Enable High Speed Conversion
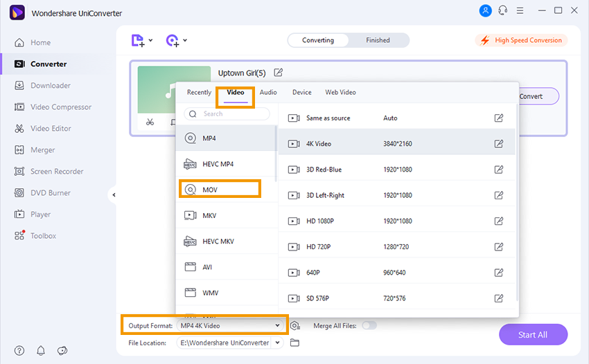 click(x=521, y=40)
